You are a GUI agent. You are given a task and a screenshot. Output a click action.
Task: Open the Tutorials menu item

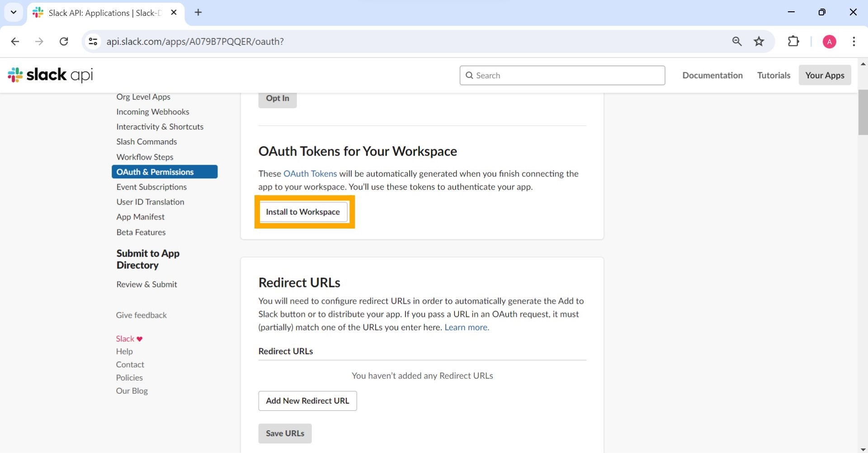[x=774, y=76]
